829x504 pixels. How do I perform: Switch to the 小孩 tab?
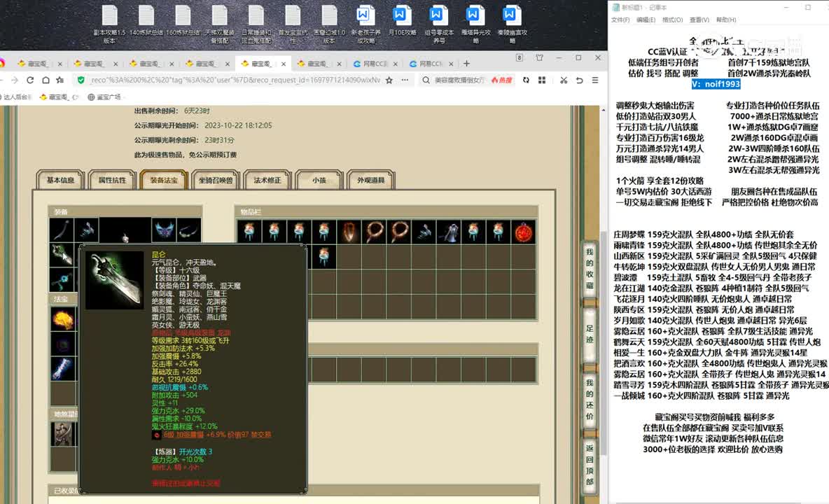pyautogui.click(x=319, y=180)
